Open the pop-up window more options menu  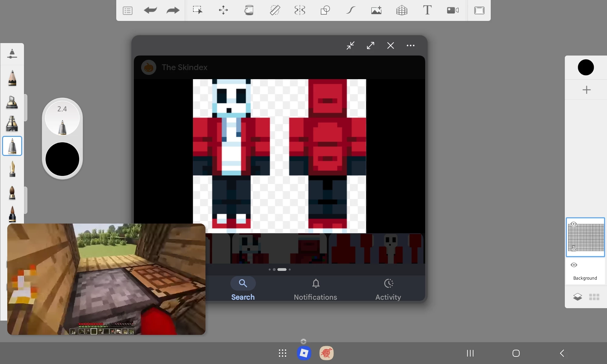click(x=411, y=45)
